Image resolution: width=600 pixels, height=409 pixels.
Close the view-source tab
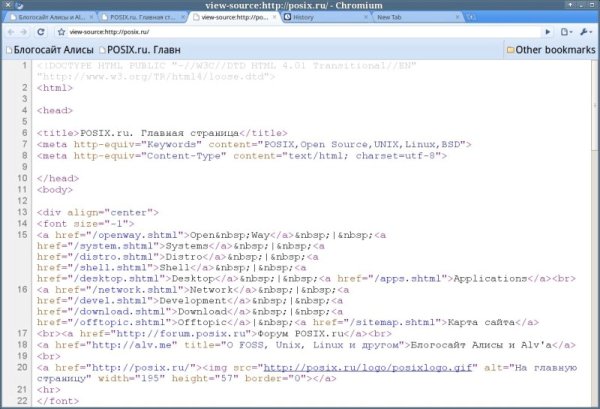pyautogui.click(x=274, y=17)
